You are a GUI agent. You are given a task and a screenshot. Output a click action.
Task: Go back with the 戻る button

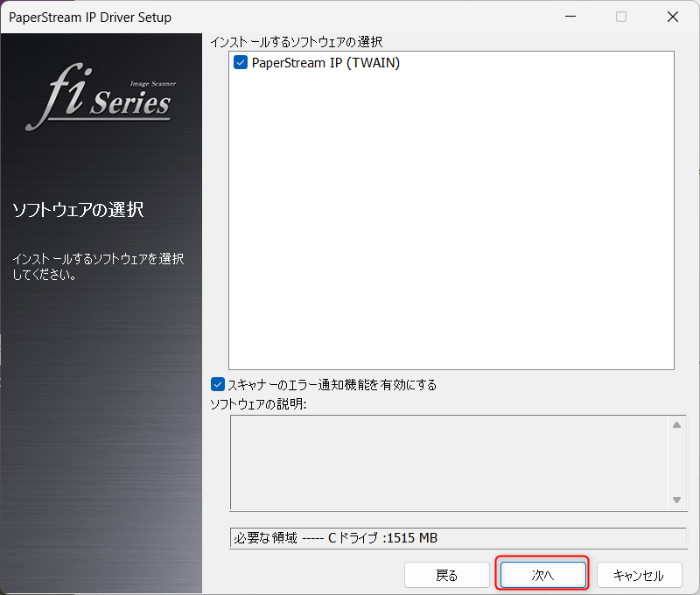tap(447, 575)
